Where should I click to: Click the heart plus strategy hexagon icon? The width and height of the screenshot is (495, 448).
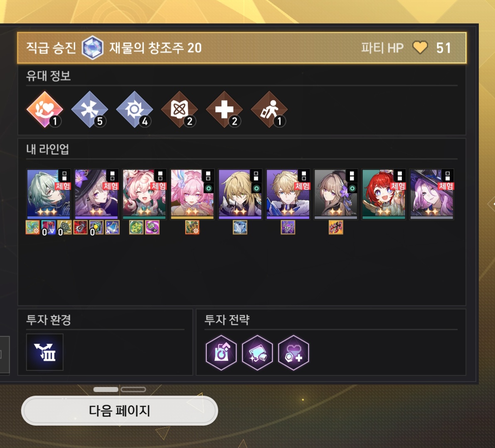click(x=293, y=353)
